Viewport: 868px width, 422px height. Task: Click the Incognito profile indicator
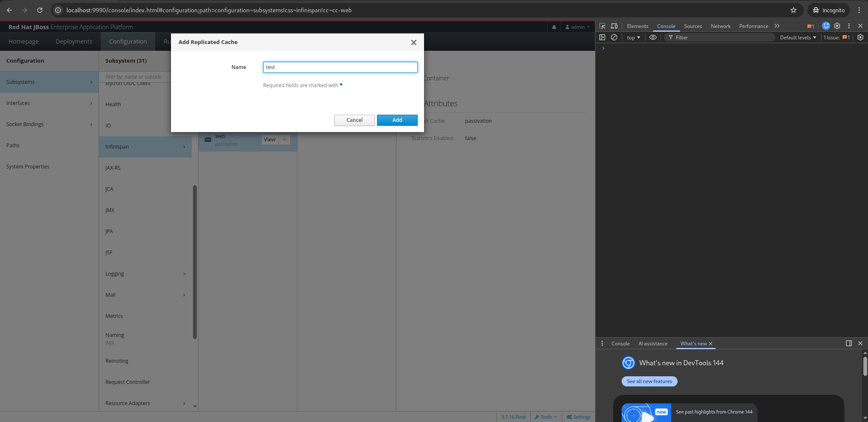click(829, 10)
